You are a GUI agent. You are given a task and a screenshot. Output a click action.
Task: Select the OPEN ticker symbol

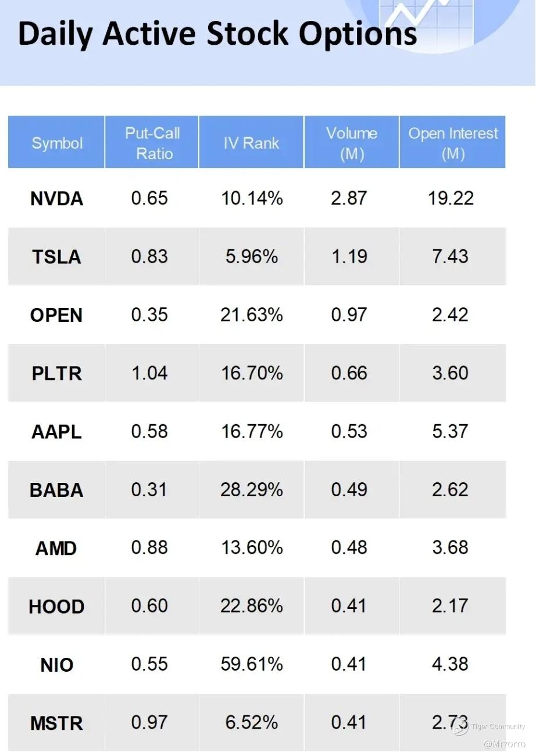(56, 315)
